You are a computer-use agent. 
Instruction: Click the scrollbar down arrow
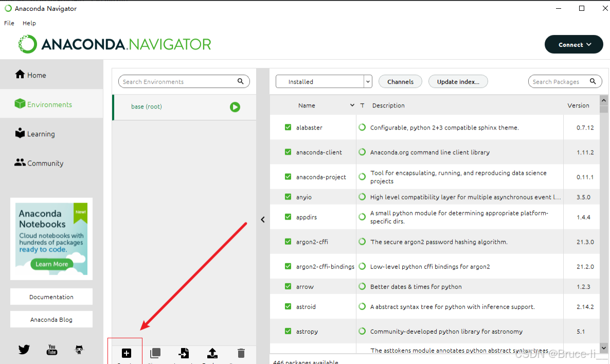(604, 348)
